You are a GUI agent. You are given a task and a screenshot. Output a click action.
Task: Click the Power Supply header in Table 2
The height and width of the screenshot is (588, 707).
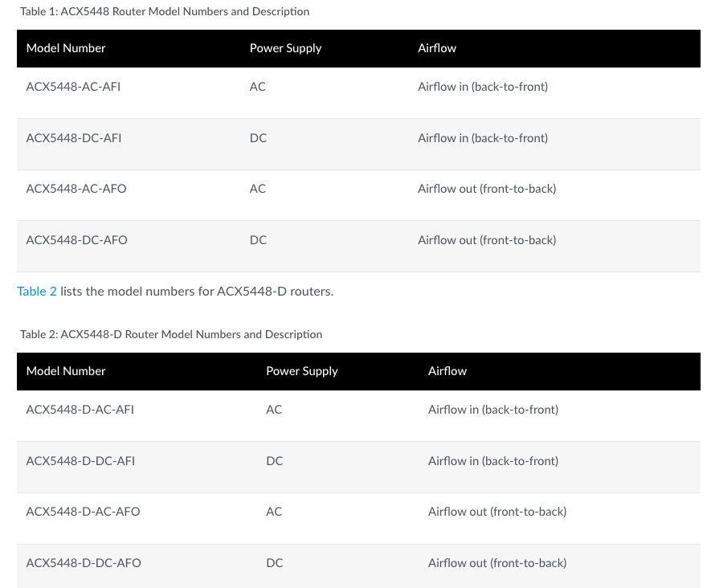click(x=301, y=371)
